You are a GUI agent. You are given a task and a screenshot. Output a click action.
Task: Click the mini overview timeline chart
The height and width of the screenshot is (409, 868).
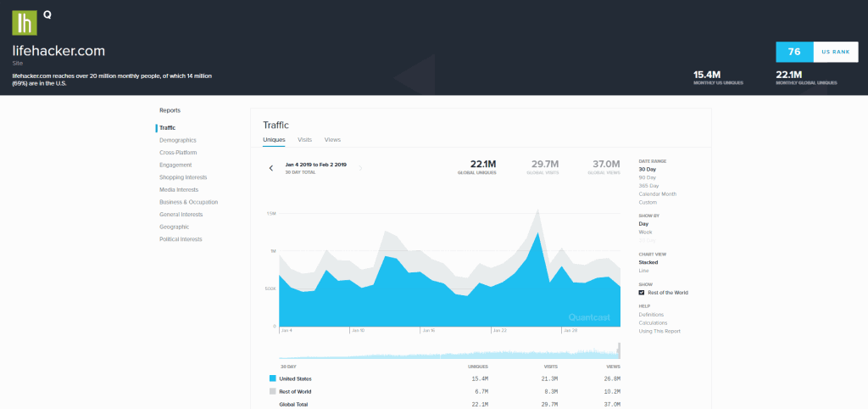[449, 352]
